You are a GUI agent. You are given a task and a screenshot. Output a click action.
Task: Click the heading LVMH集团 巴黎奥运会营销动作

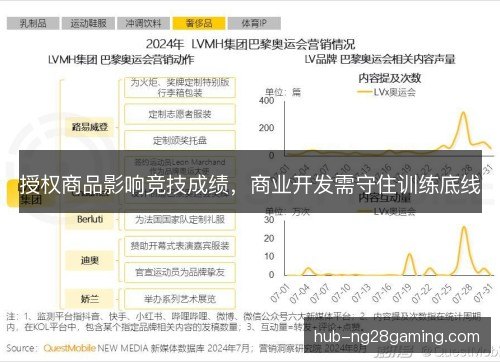[121, 60]
